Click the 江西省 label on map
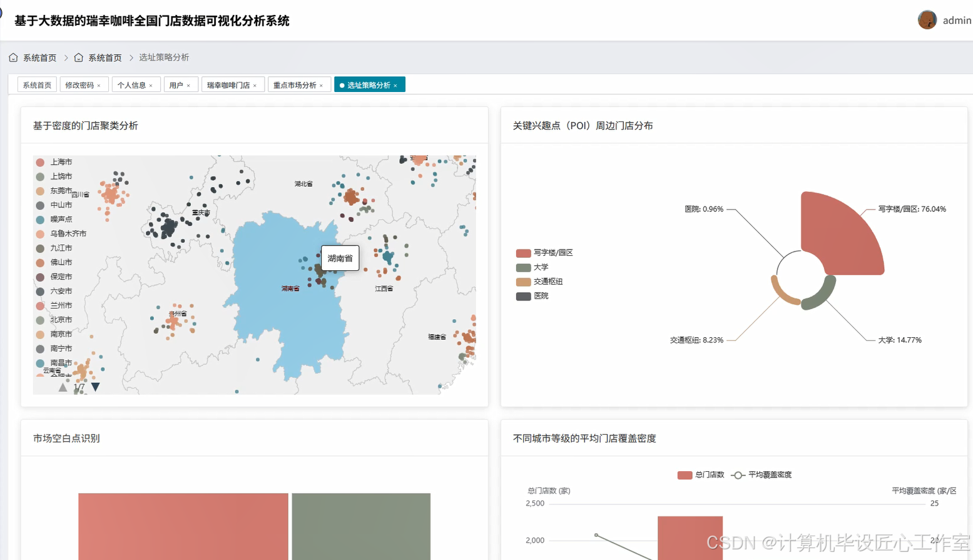 [384, 288]
